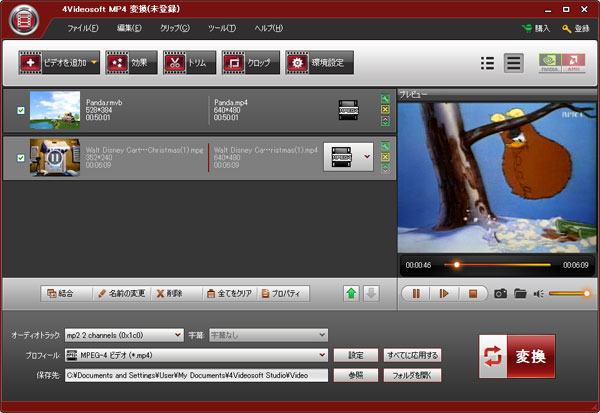
Task: Mute audio with speaker icon
Action: 538,294
